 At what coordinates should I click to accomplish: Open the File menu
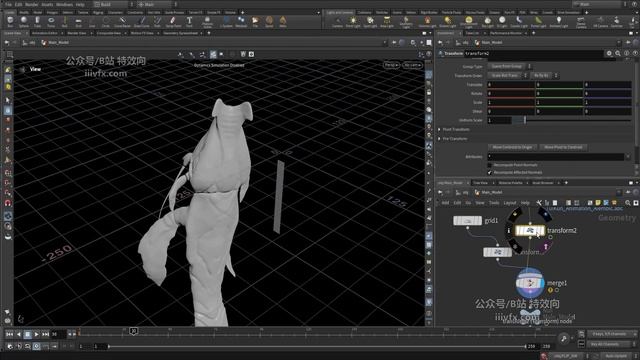pyautogui.click(x=8, y=4)
